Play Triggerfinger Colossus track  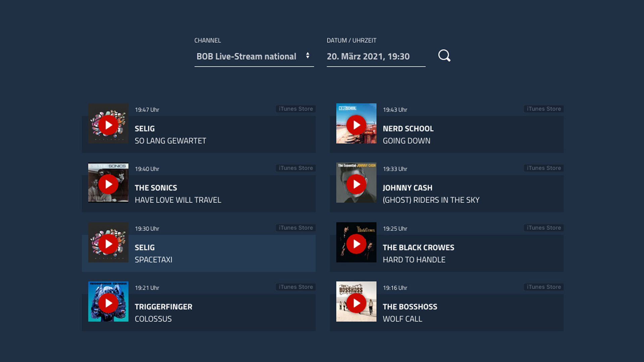[108, 303]
